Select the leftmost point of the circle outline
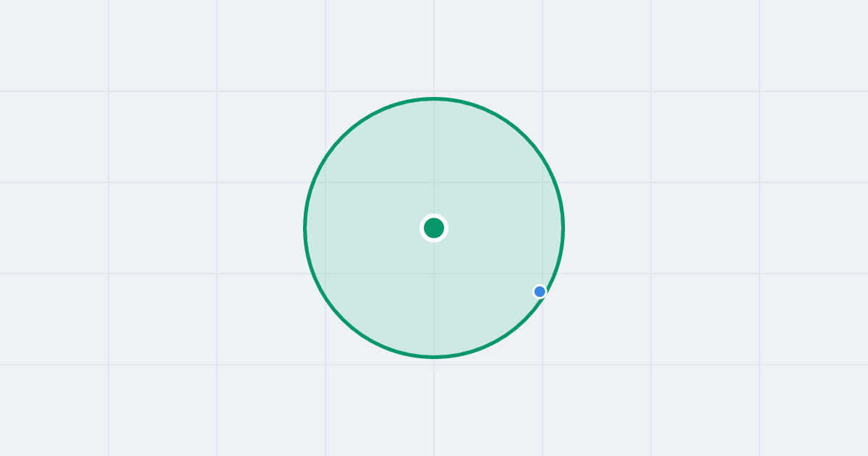Image resolution: width=868 pixels, height=456 pixels. click(305, 228)
